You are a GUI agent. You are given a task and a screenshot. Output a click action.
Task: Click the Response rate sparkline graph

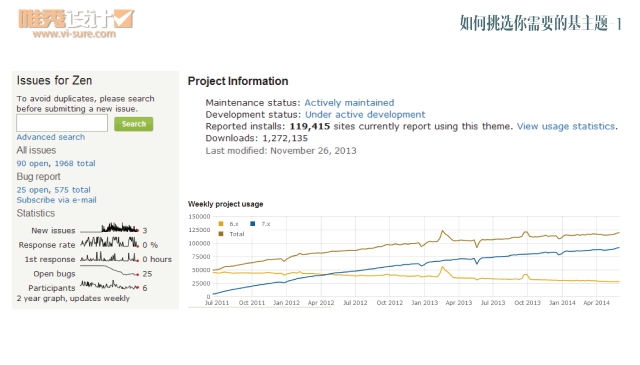[109, 243]
